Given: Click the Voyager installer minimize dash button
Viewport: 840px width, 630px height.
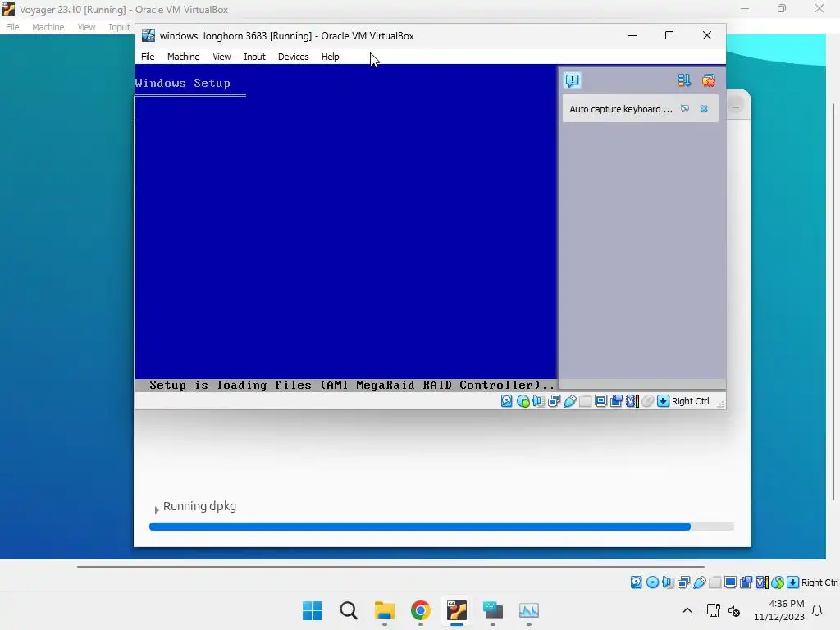Looking at the screenshot, I should point(736,107).
